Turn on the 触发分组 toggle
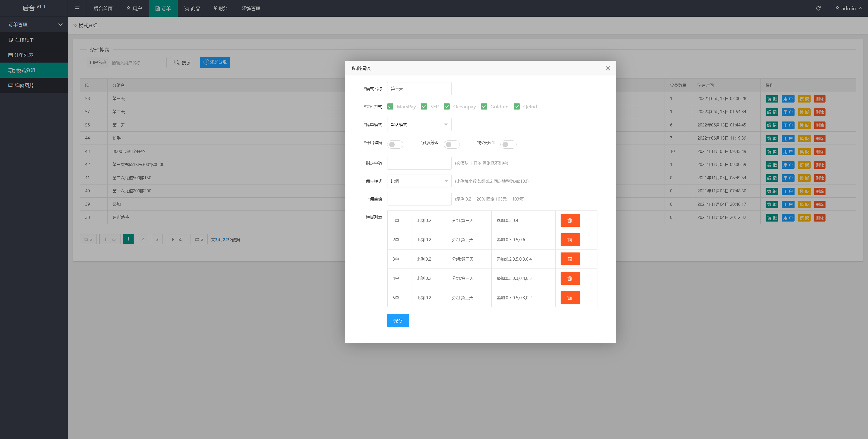The width and height of the screenshot is (868, 439). click(x=508, y=145)
